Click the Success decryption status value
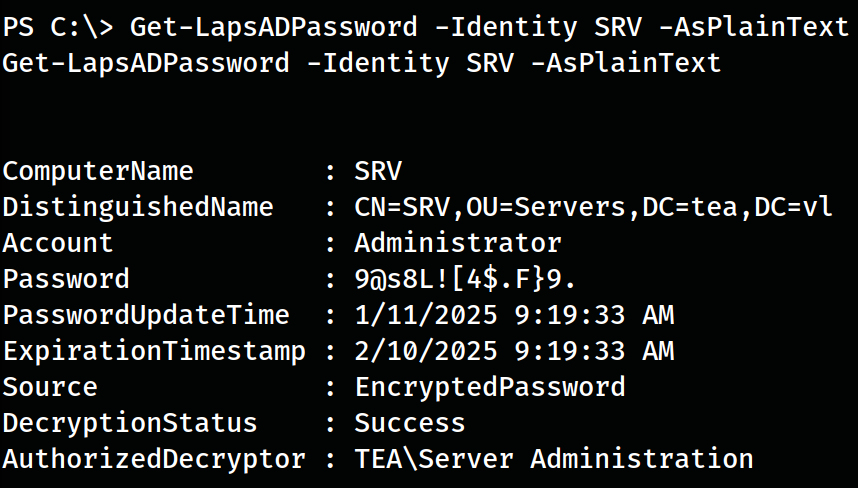This screenshot has height=488, width=858. click(410, 423)
